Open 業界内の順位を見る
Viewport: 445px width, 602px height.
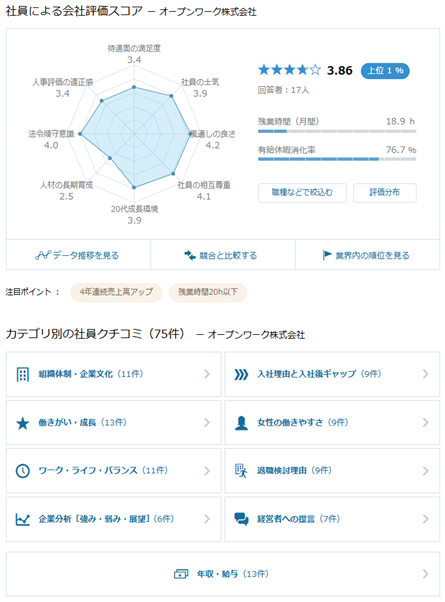(x=367, y=255)
